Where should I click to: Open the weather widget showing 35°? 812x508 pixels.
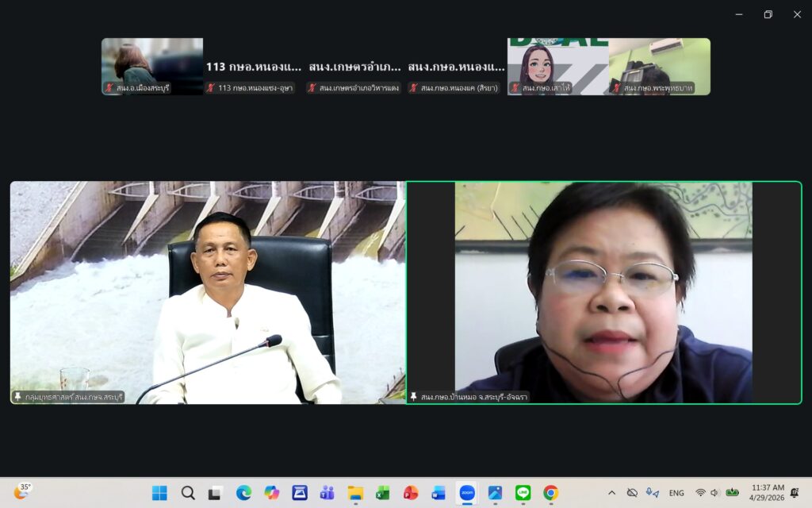click(21, 492)
